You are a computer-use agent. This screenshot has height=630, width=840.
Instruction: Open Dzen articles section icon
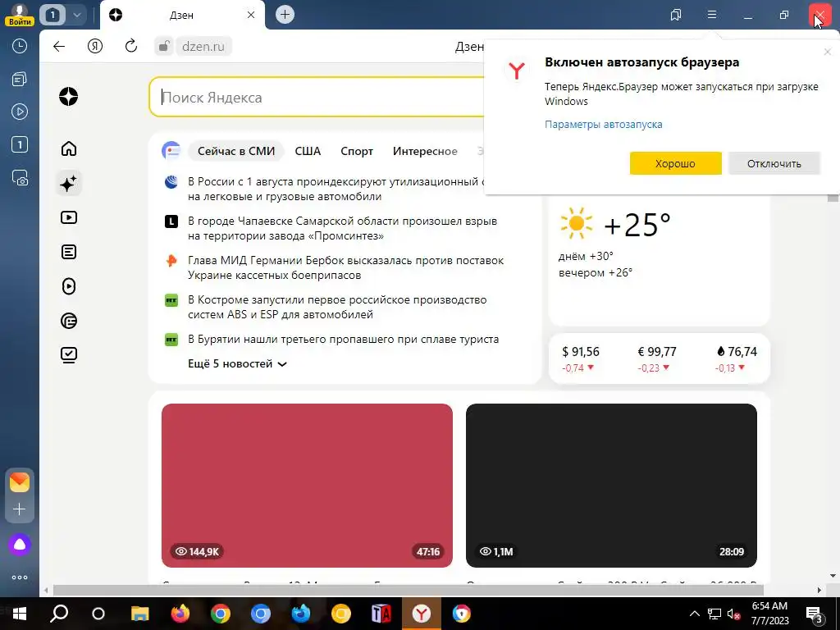(x=69, y=252)
